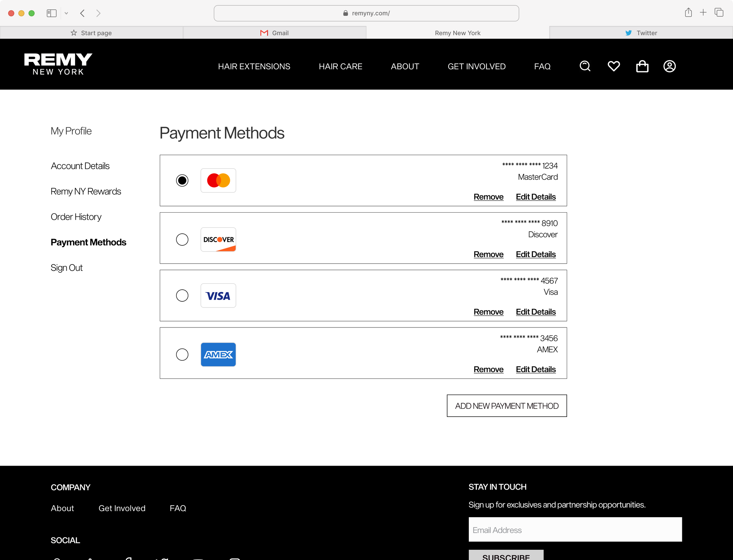733x560 pixels.
Task: Select the AMEX card radio button
Action: point(182,354)
